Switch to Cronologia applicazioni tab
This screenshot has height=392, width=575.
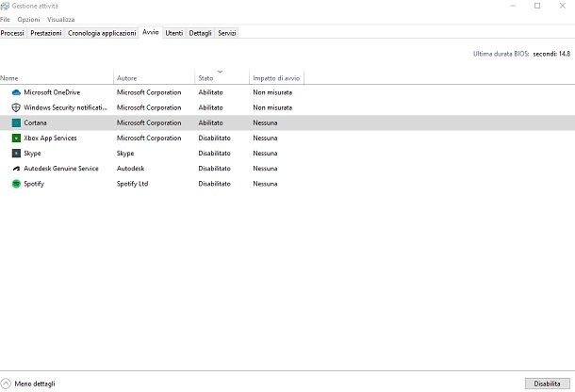coord(102,33)
